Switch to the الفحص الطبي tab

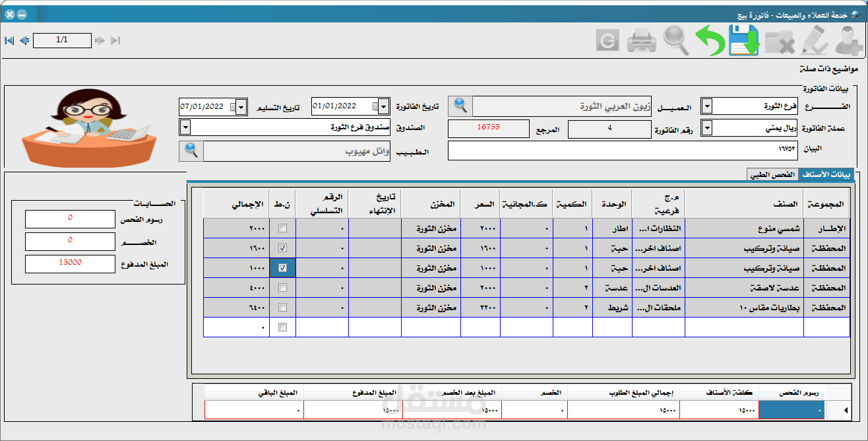point(772,174)
